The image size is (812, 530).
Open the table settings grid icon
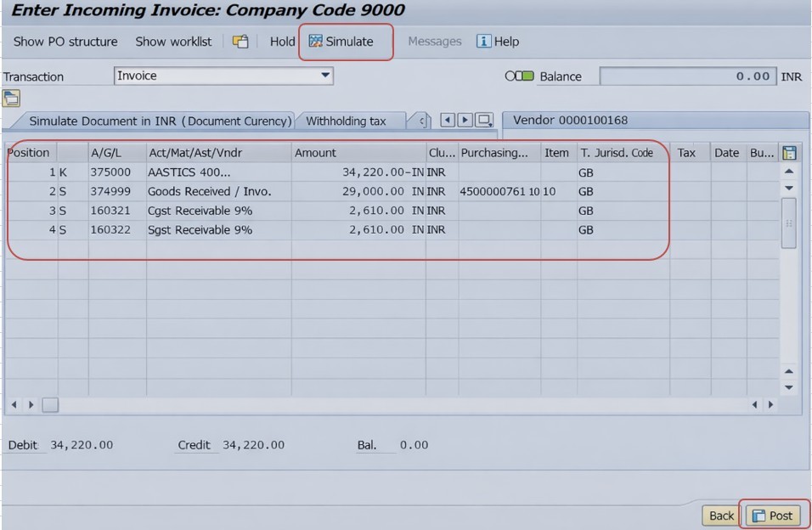[789, 153]
